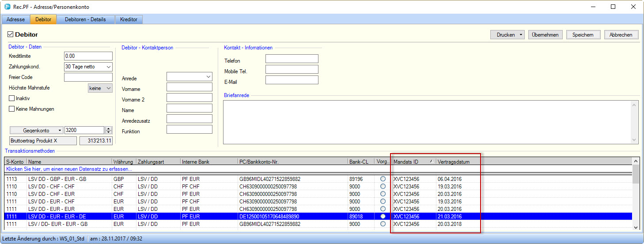
Task: Click the Abbrechen button
Action: click(621, 35)
